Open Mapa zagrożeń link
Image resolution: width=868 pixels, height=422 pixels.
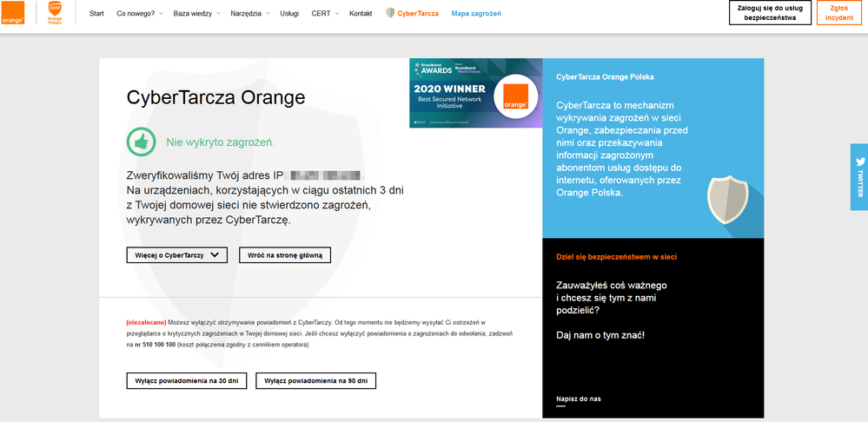[x=476, y=14]
